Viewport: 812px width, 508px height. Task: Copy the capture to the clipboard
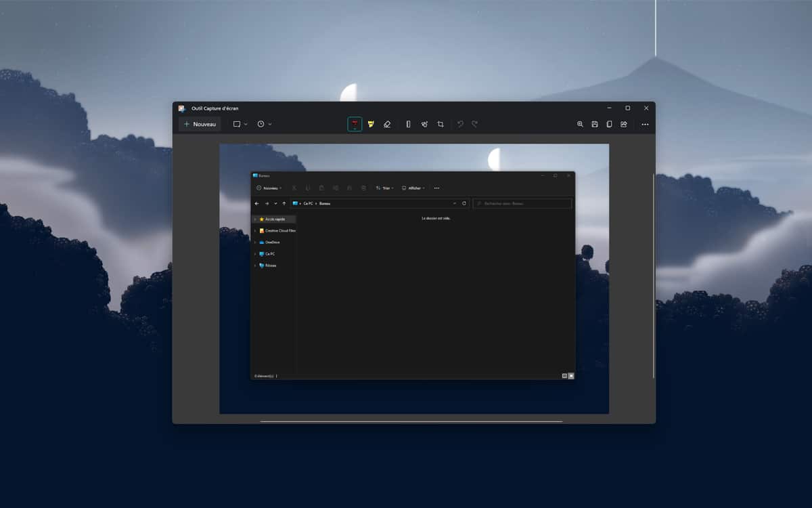tap(609, 124)
